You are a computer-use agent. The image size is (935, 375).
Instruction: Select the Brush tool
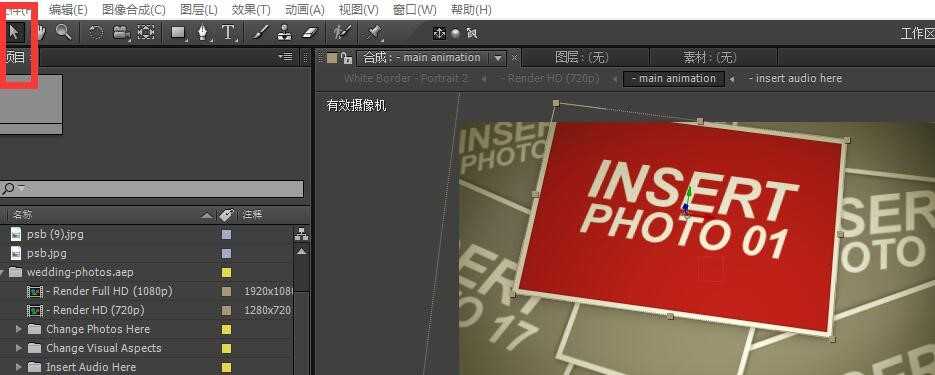point(260,32)
